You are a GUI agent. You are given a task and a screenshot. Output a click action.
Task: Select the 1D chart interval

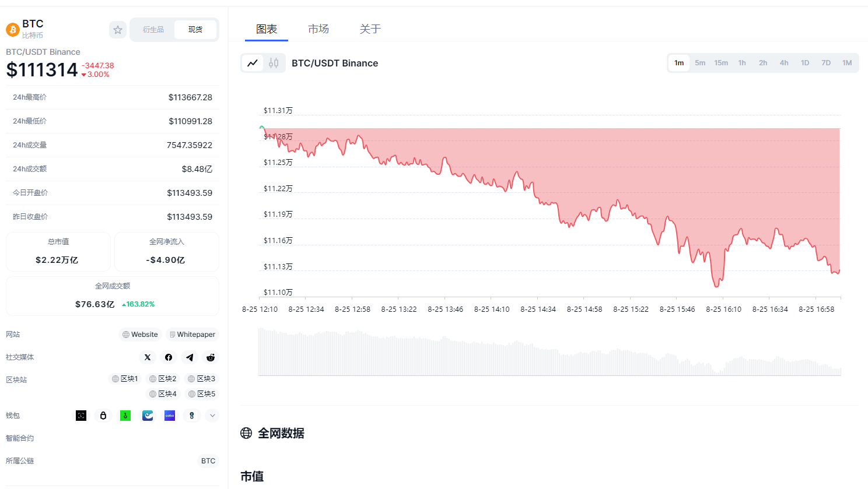click(x=805, y=63)
